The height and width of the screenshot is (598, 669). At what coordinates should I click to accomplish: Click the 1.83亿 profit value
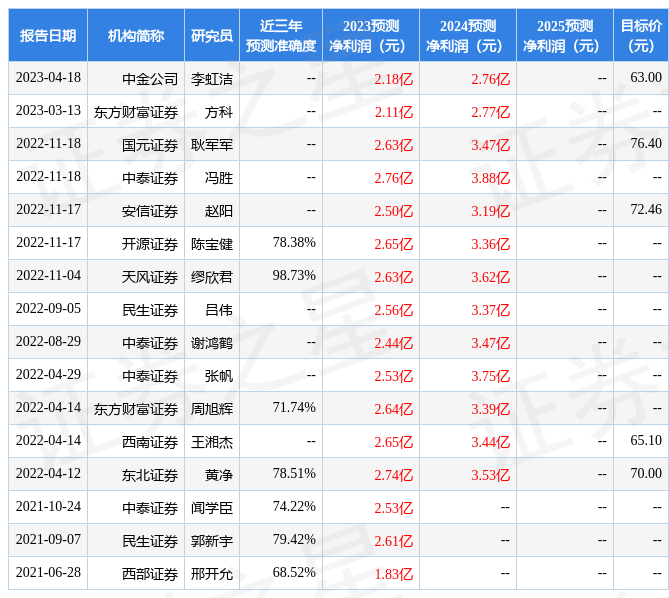tap(394, 574)
